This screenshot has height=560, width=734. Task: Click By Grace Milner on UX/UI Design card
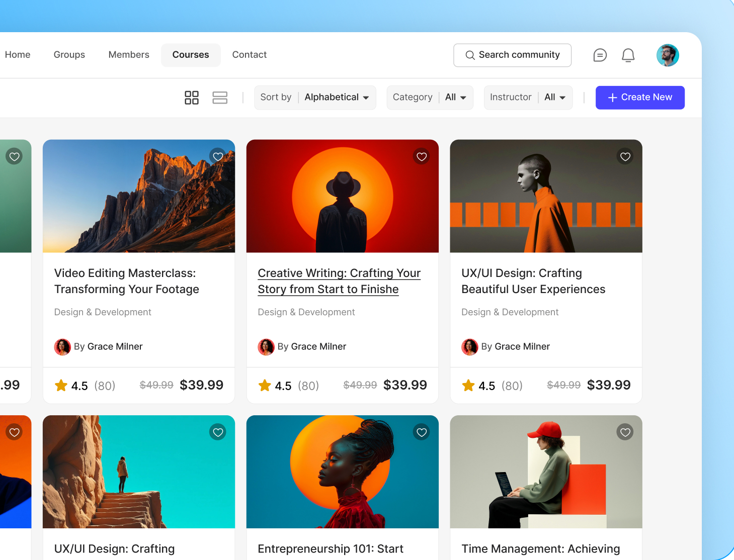[516, 347]
